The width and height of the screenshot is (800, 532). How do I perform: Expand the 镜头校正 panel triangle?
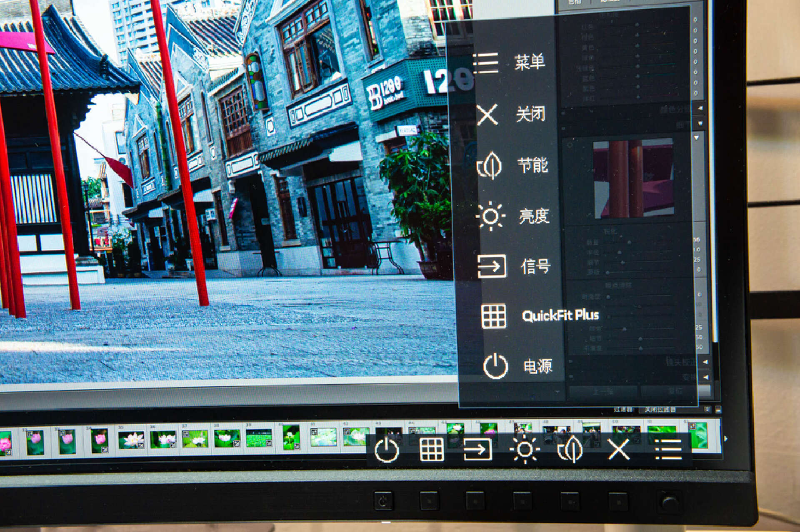pyautogui.click(x=705, y=362)
